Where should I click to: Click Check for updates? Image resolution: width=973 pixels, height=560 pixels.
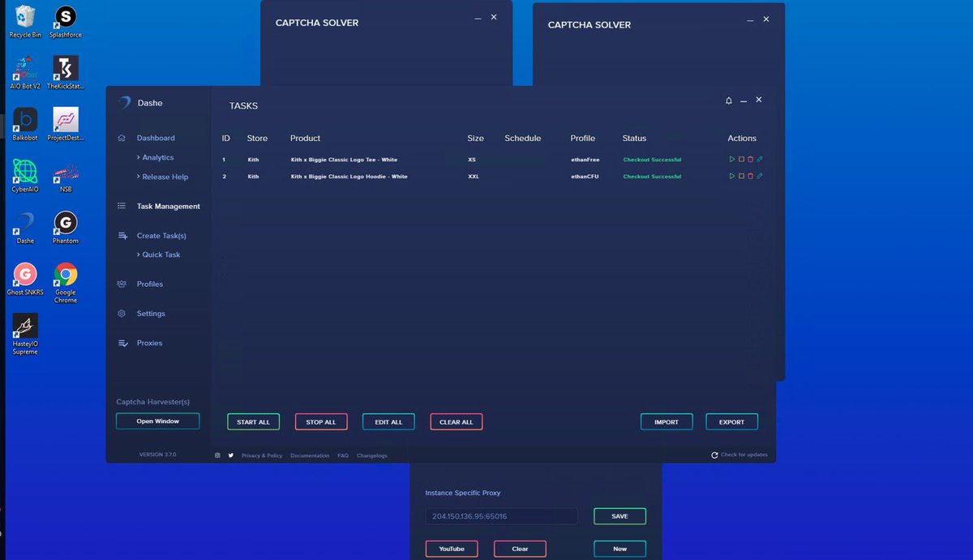tap(739, 455)
